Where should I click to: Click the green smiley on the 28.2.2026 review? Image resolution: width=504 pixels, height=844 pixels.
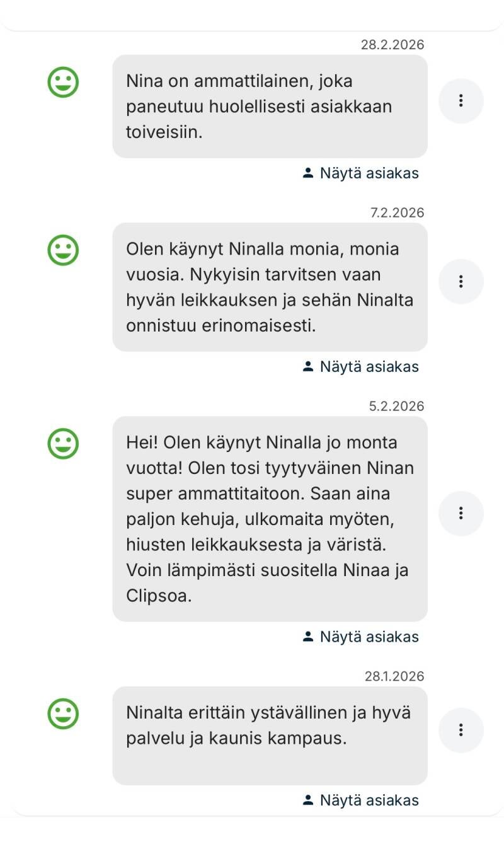click(64, 83)
